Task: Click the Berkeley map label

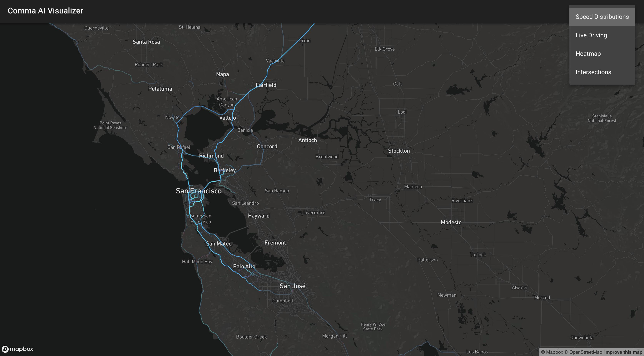Action: [225, 171]
